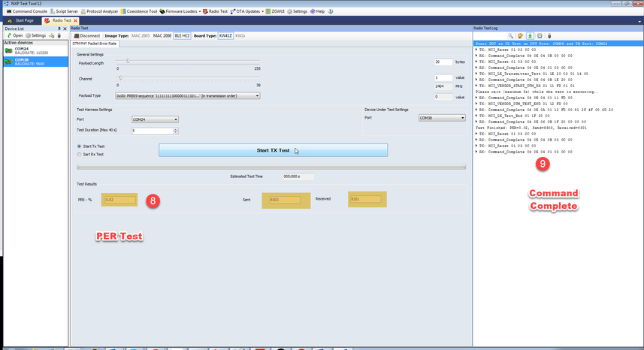Image resolution: width=644 pixels, height=350 pixels.
Task: Select BLE HCI image type
Action: (182, 36)
